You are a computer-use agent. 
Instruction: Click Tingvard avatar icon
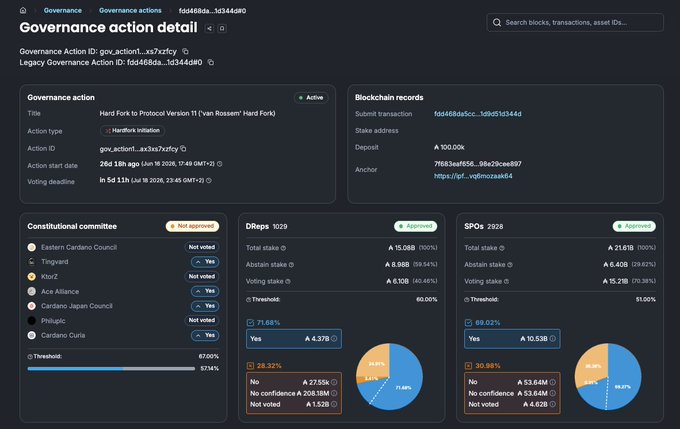click(32, 262)
